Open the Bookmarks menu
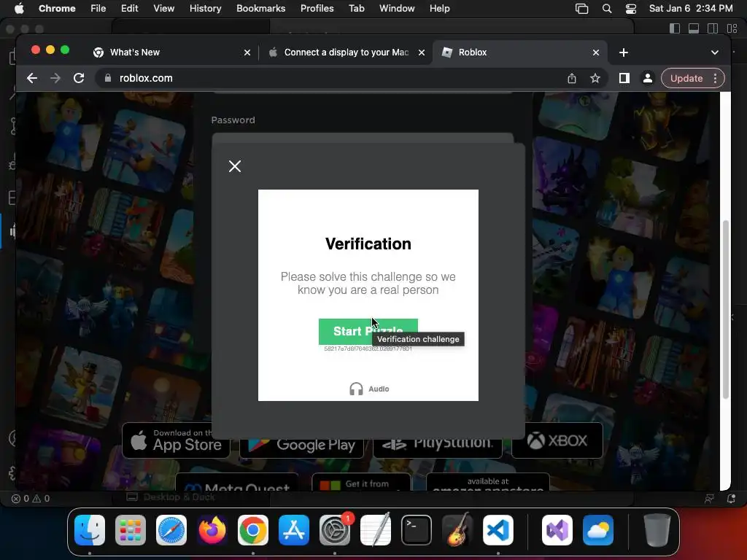The image size is (747, 560). pyautogui.click(x=260, y=8)
